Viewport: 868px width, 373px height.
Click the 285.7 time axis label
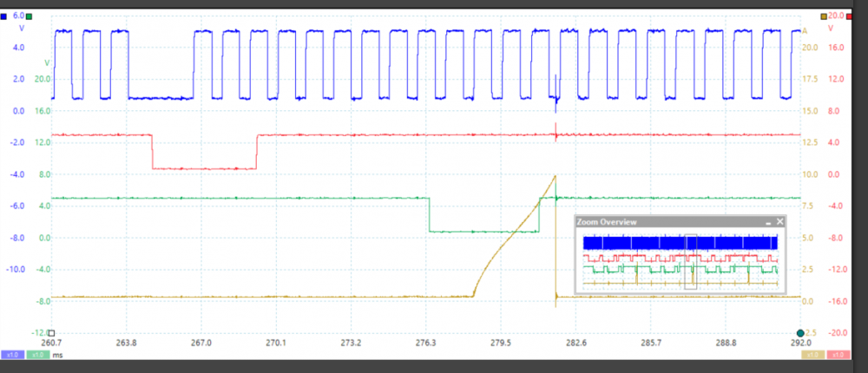[x=651, y=344]
